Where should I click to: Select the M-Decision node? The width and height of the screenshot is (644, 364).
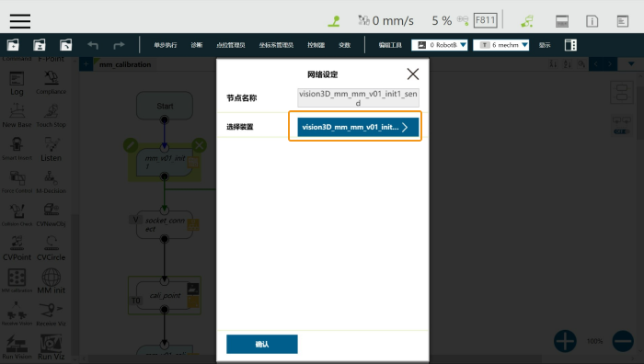click(x=51, y=183)
